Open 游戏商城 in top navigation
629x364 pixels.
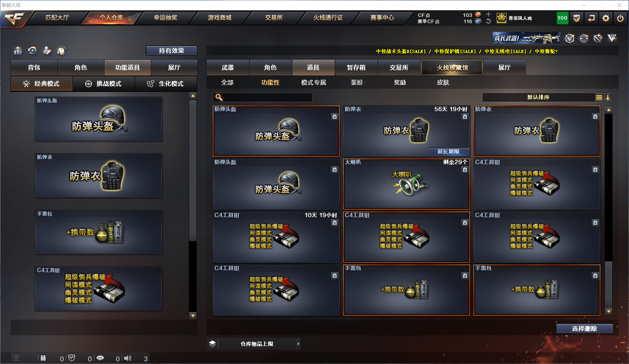click(x=219, y=18)
